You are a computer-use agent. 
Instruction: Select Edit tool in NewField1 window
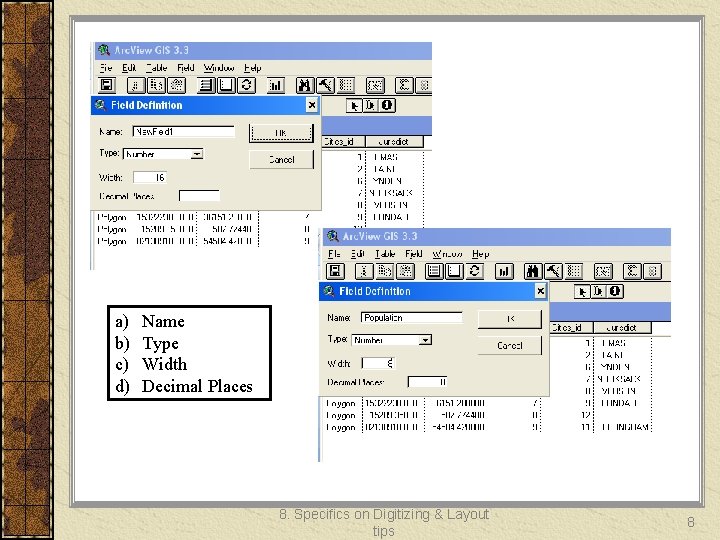coord(370,106)
